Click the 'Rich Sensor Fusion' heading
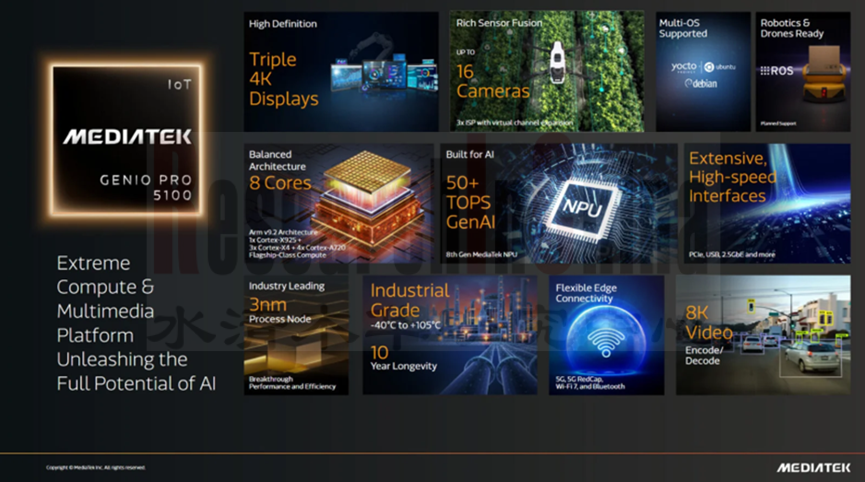 click(x=499, y=23)
